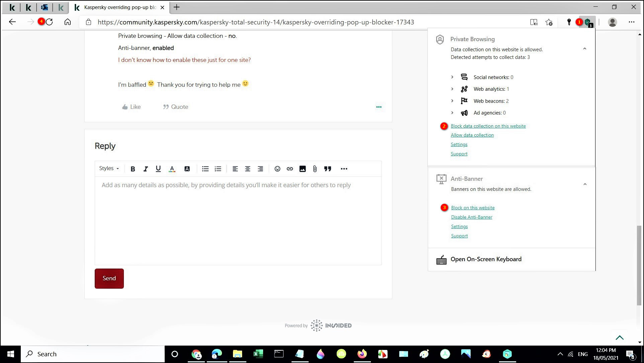The width and height of the screenshot is (644, 363).
Task: Click the Bold formatting icon
Action: (133, 169)
